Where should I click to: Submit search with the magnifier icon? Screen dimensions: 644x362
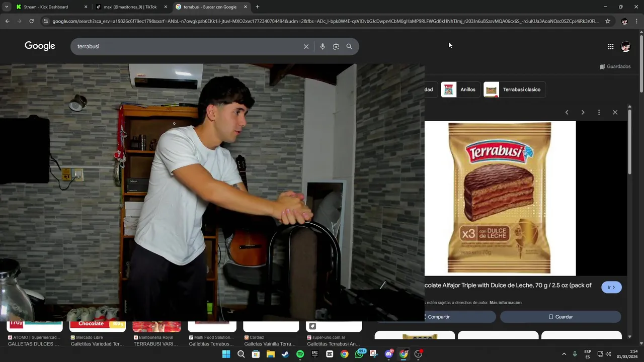click(349, 46)
